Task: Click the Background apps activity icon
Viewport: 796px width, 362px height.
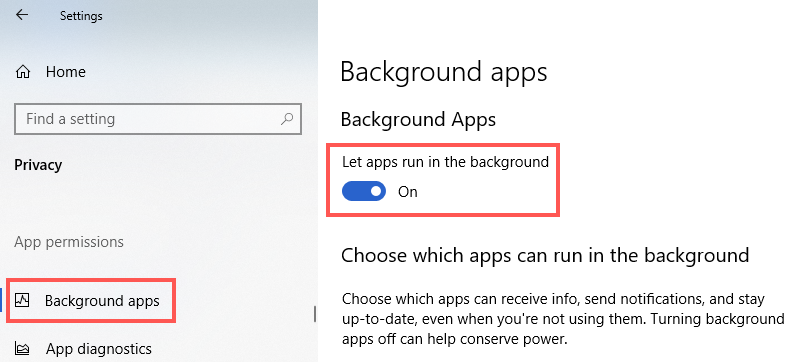Action: tap(22, 301)
